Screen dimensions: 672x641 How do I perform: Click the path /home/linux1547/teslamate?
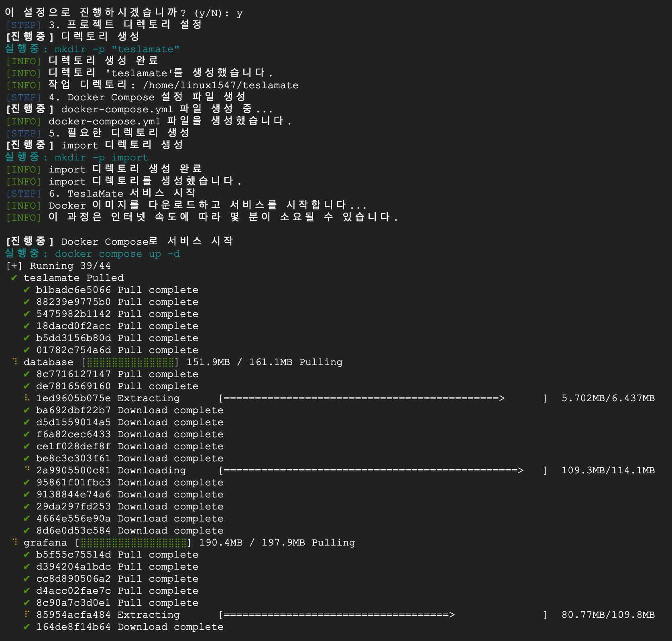(221, 85)
